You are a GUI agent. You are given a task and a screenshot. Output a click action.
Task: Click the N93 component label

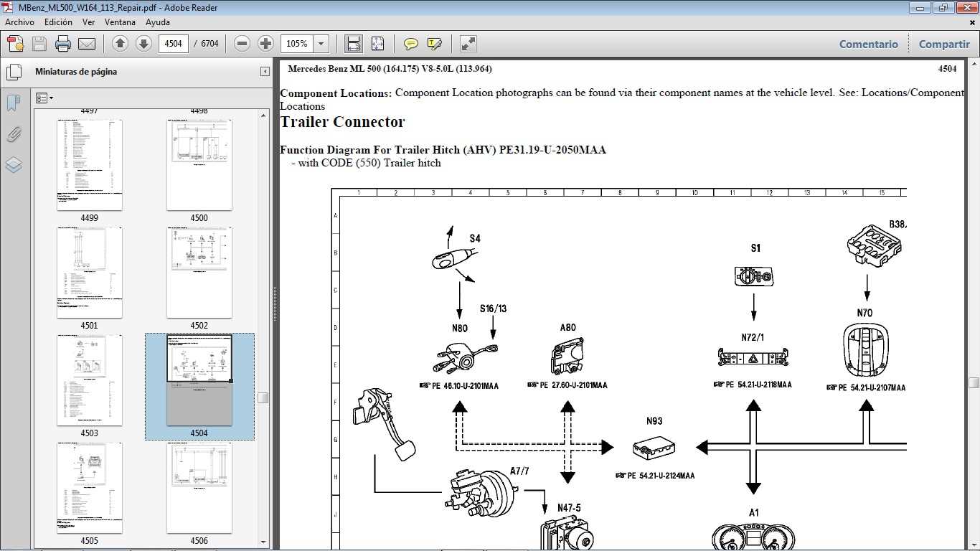654,421
